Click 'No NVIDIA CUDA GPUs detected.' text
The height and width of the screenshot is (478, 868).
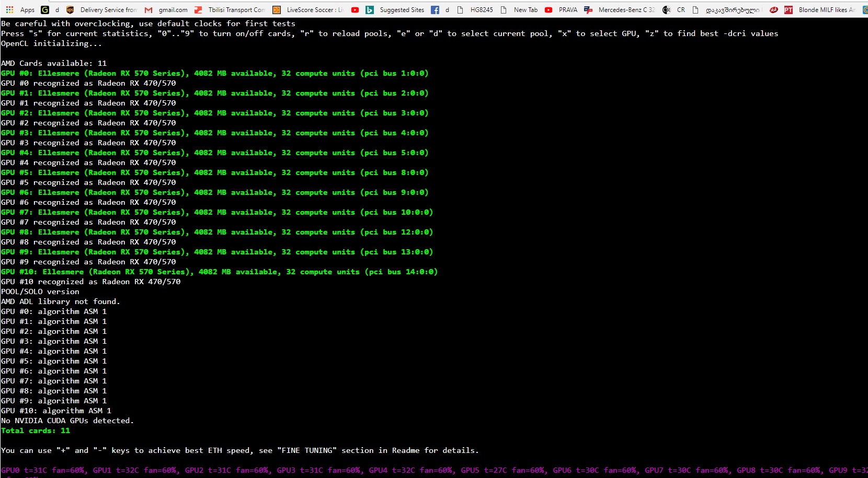point(67,421)
